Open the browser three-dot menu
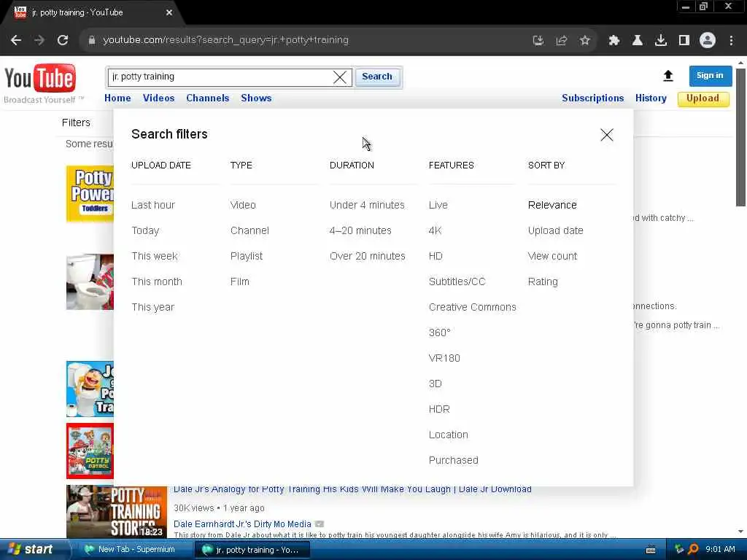 731,41
